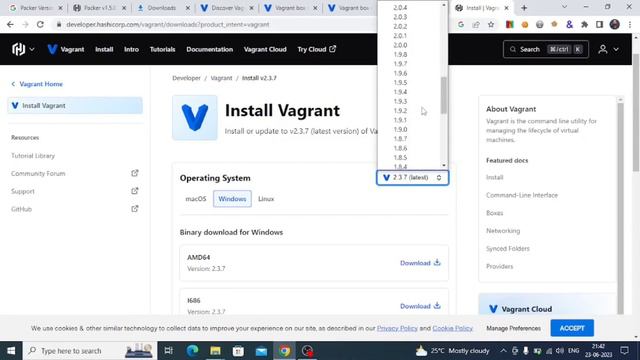Open the GitHub resource link
640x360 pixels.
(21, 209)
